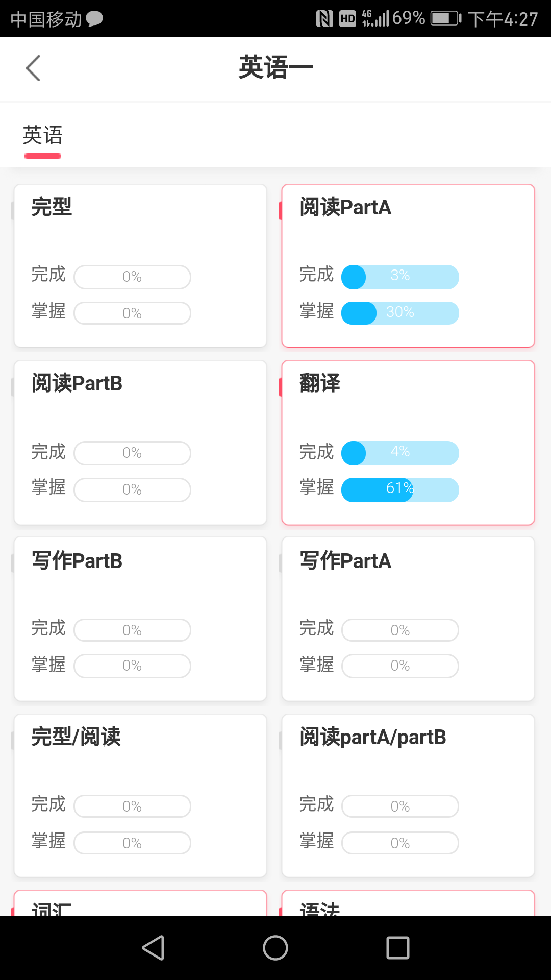Image resolution: width=551 pixels, height=980 pixels.
Task: Select the 英语 tab
Action: [43, 136]
